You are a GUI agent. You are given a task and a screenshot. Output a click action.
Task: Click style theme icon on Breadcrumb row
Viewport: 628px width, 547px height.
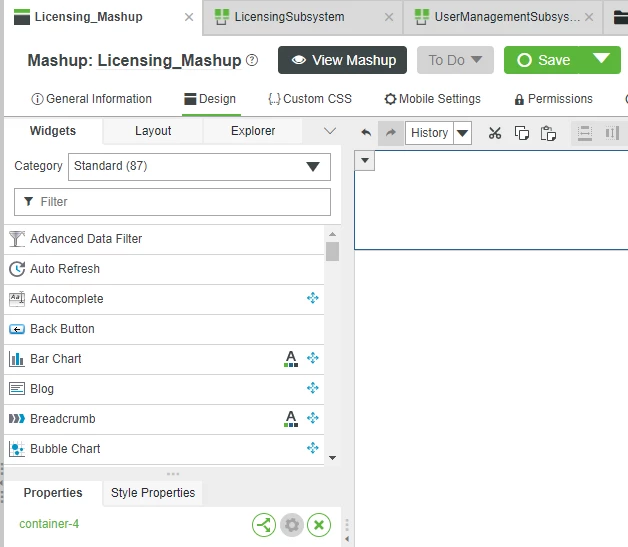click(291, 418)
